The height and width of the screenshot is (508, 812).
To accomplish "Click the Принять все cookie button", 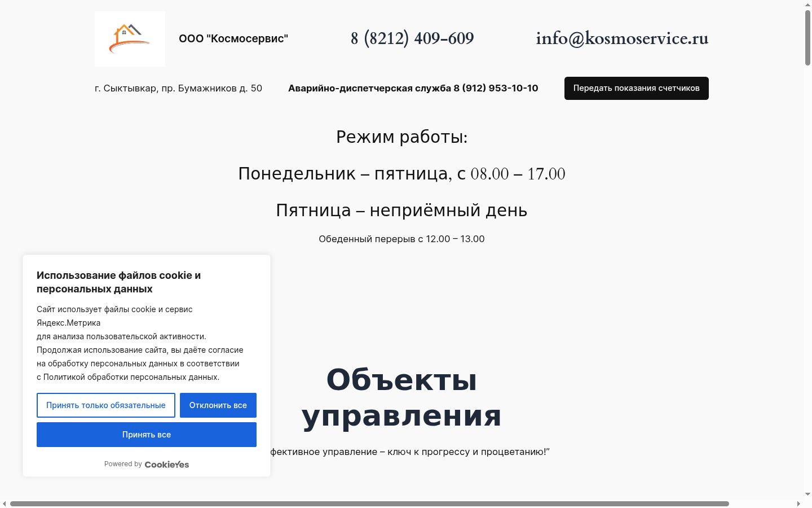I will pyautogui.click(x=147, y=435).
